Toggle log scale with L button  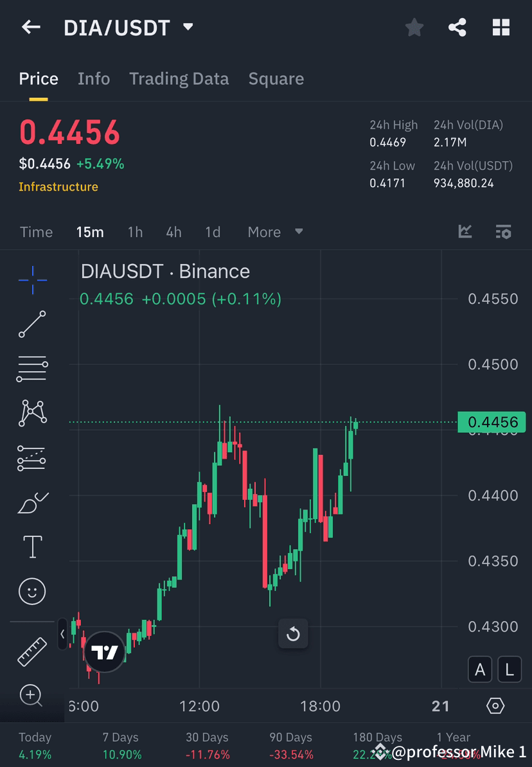(509, 669)
